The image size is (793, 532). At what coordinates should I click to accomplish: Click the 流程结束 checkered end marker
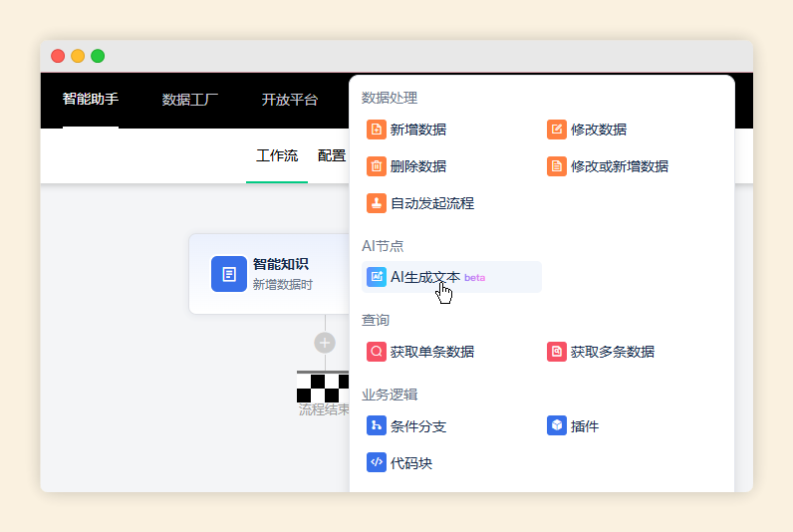(323, 388)
